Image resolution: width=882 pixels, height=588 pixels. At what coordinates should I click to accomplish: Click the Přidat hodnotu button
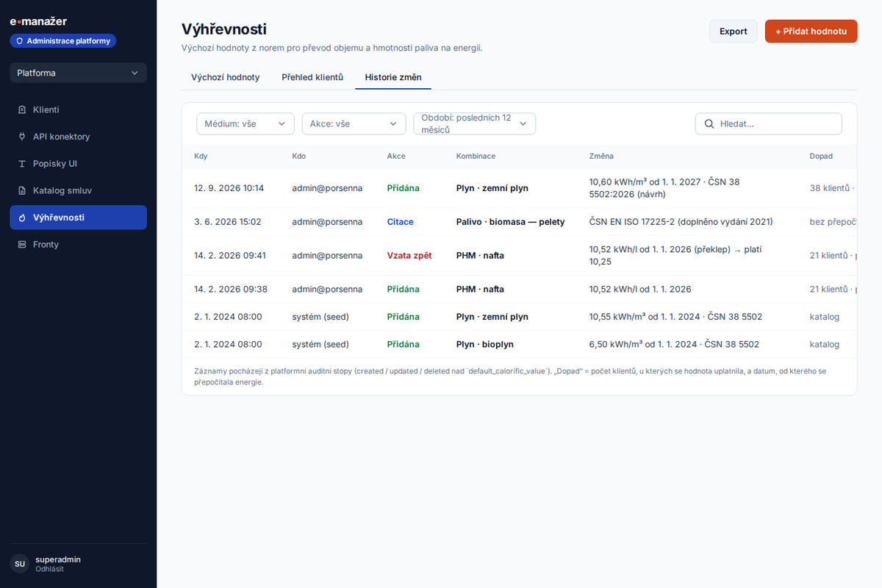(811, 31)
